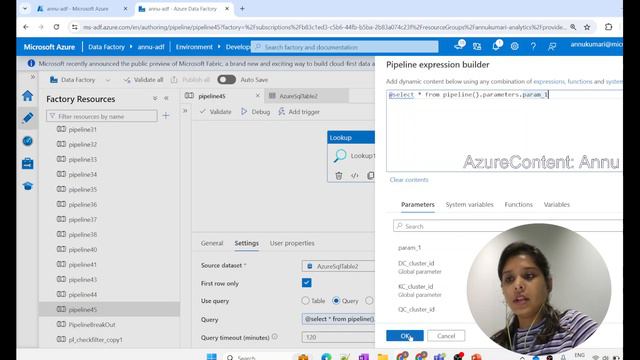Select the Lookup1 activity magnifier icon
640x360 pixels.
point(340,156)
